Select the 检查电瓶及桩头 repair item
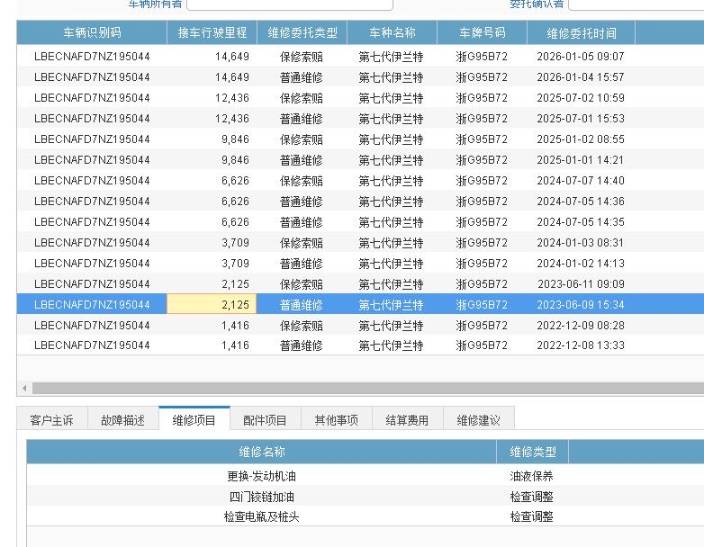Image resolution: width=704 pixels, height=547 pixels. [x=262, y=517]
